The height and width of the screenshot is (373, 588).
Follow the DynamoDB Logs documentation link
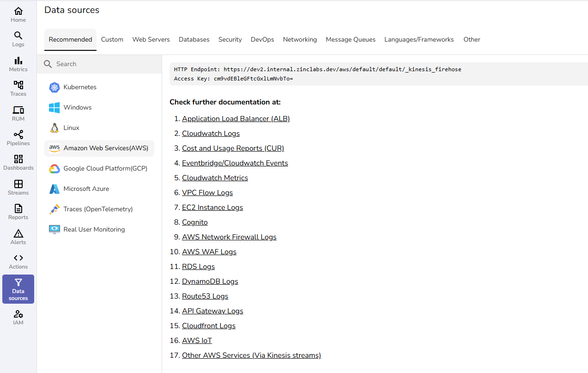[210, 281]
